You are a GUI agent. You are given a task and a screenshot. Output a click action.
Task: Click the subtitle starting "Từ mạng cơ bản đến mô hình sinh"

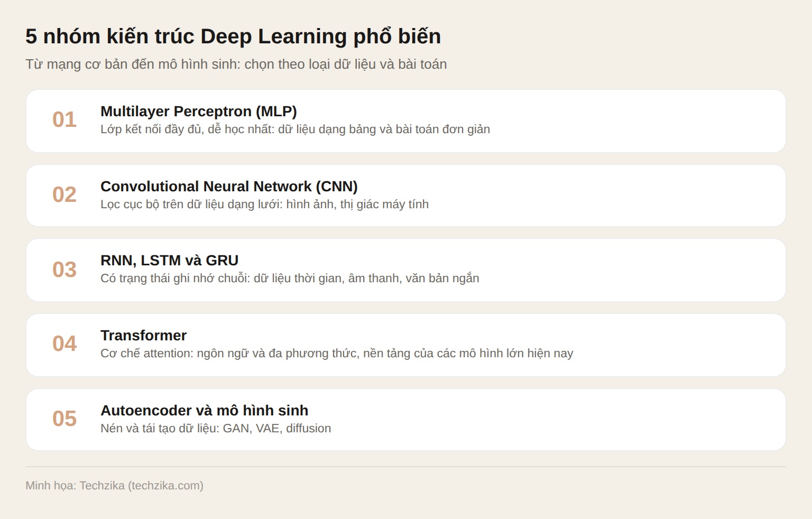(236, 64)
